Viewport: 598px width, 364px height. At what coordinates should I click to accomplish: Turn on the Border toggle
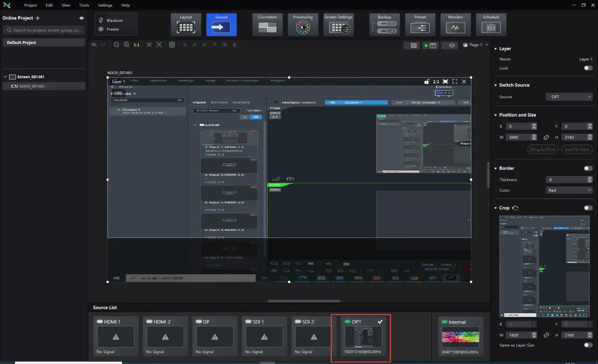[x=588, y=168]
